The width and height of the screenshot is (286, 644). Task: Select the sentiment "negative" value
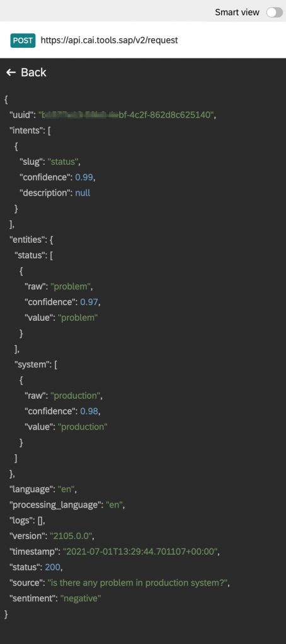click(x=81, y=599)
